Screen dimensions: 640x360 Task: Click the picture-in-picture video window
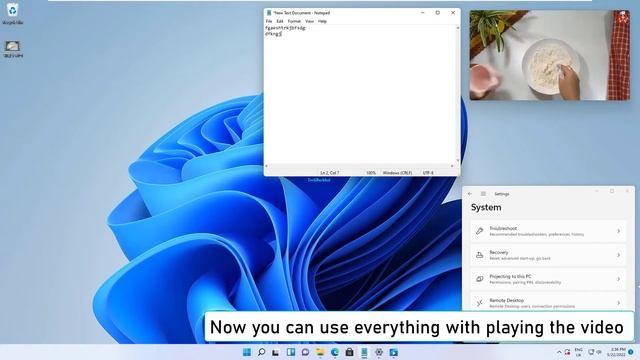click(549, 55)
